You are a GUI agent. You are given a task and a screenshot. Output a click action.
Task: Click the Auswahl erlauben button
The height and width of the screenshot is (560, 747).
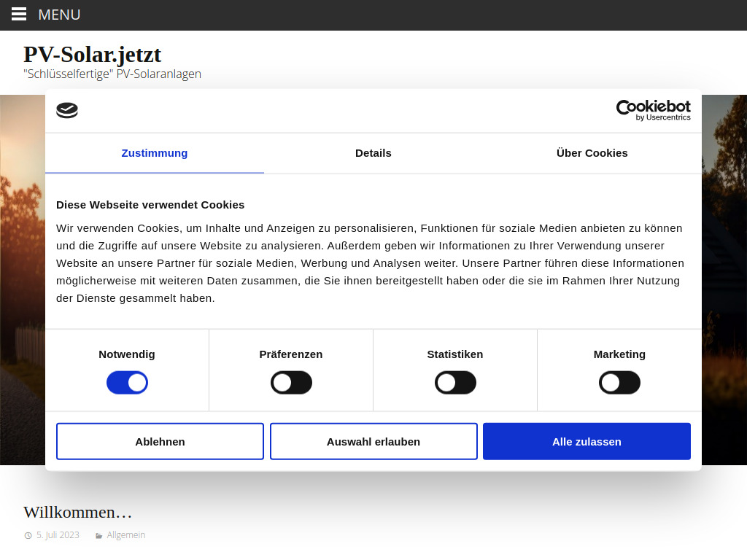[x=373, y=441]
